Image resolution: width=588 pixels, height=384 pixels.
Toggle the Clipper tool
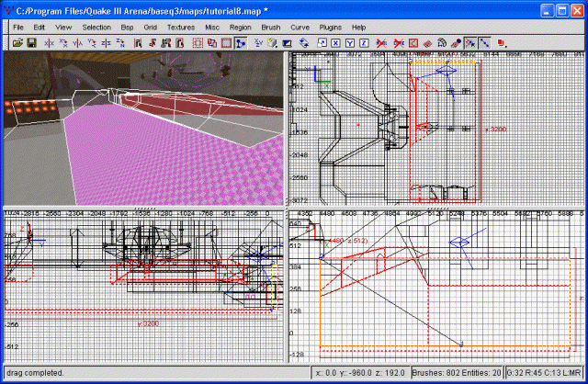(241, 43)
